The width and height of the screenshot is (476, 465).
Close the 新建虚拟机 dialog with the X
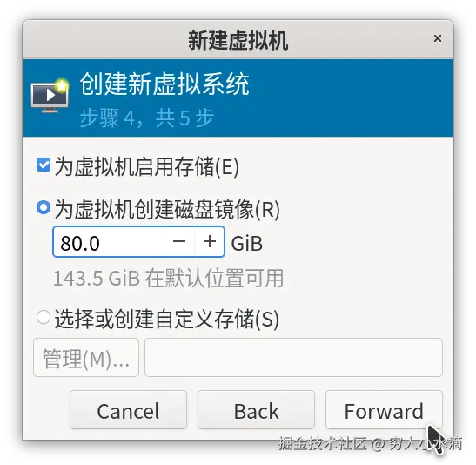click(x=438, y=38)
